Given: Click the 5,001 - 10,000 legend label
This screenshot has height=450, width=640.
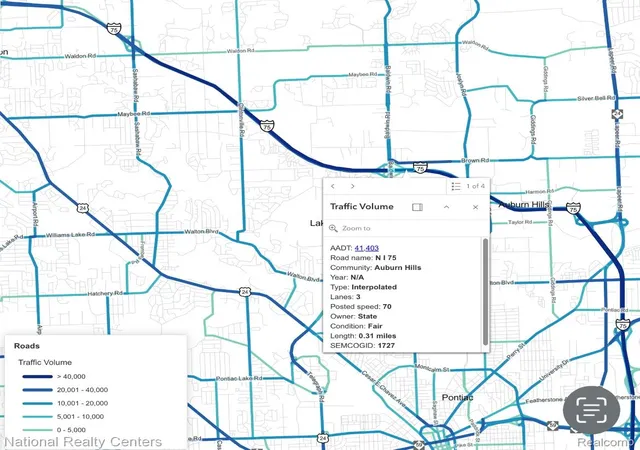Looking at the screenshot, I should 80,417.
